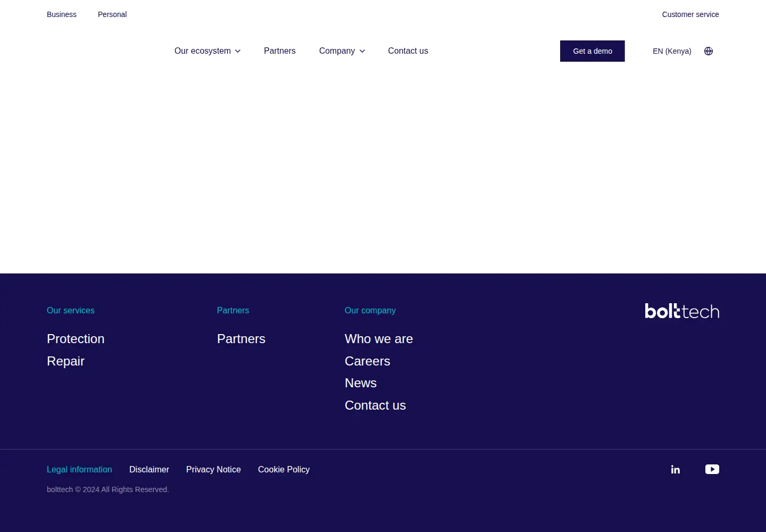Go to Customer service
Image resolution: width=766 pixels, height=532 pixels.
[690, 14]
